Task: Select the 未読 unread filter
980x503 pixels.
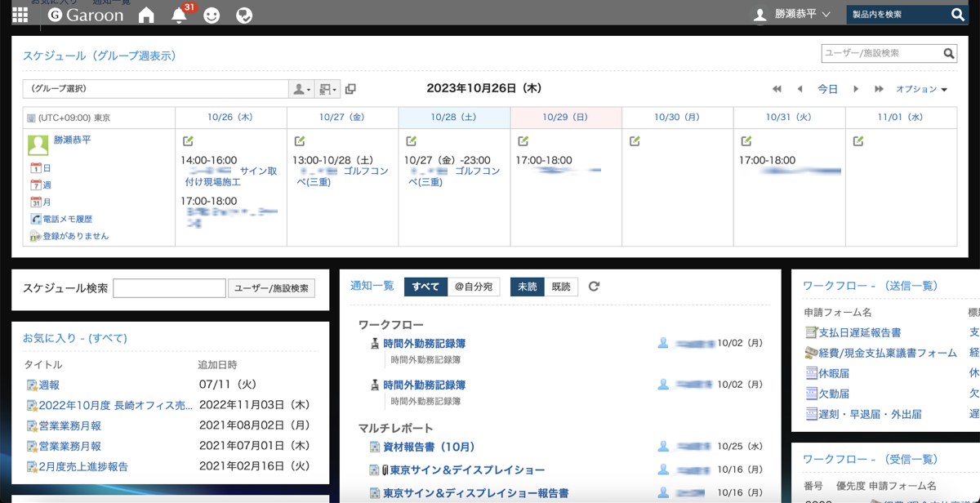Action: click(x=527, y=287)
